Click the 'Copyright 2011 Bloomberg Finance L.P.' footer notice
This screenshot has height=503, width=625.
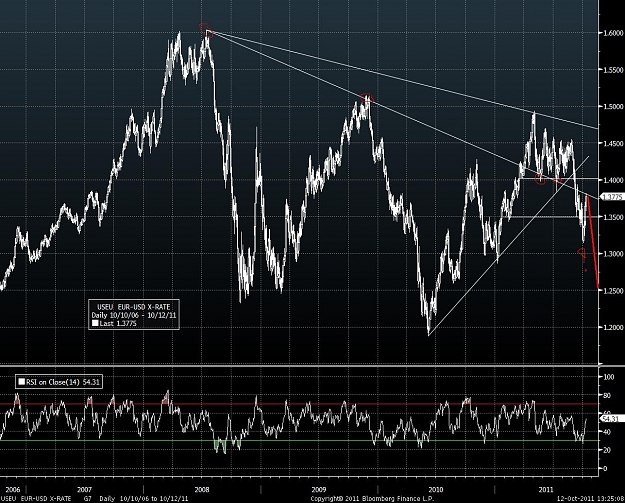[x=372, y=499]
